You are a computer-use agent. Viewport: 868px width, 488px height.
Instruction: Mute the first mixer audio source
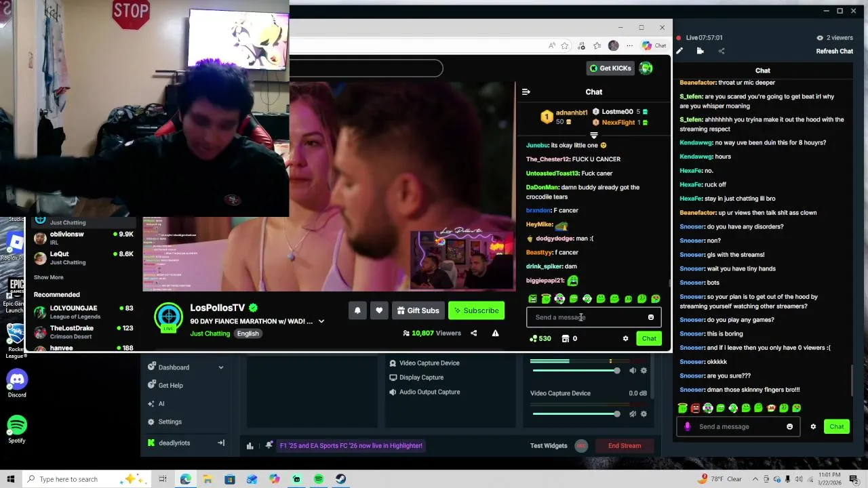[633, 370]
